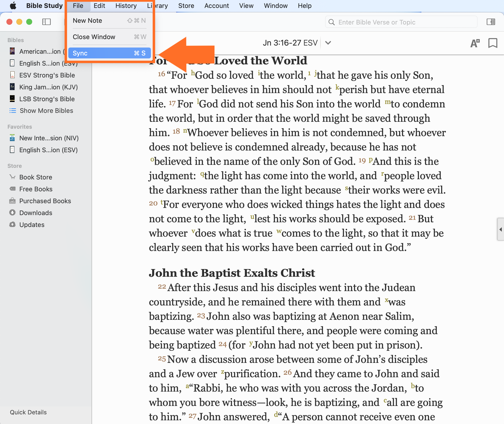Open Purchased Books in sidebar

(x=45, y=201)
